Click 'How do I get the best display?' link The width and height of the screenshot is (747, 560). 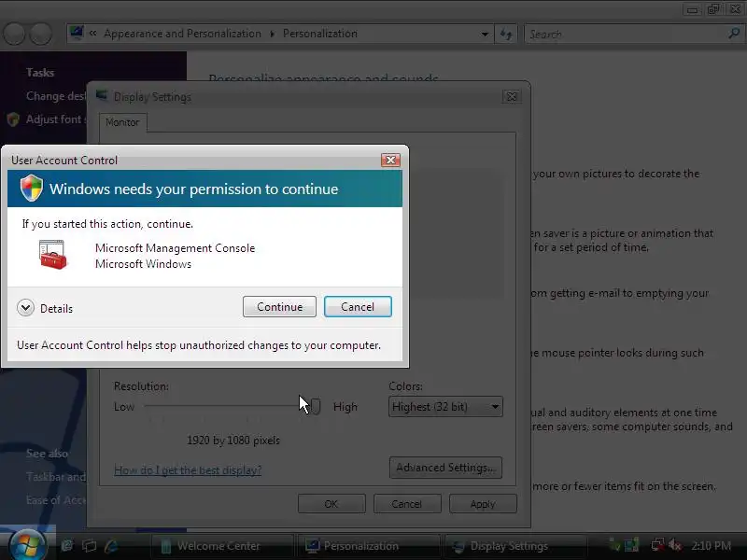(x=188, y=470)
